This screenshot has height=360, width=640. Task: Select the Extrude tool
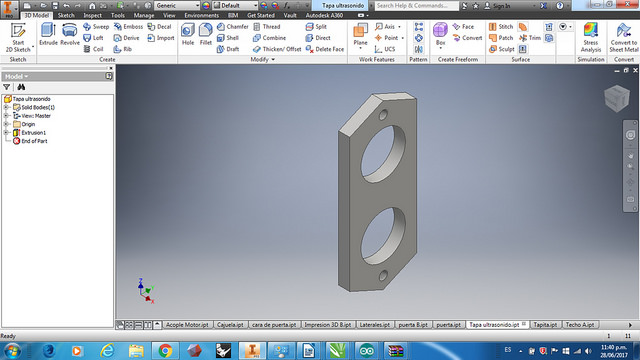click(x=48, y=34)
